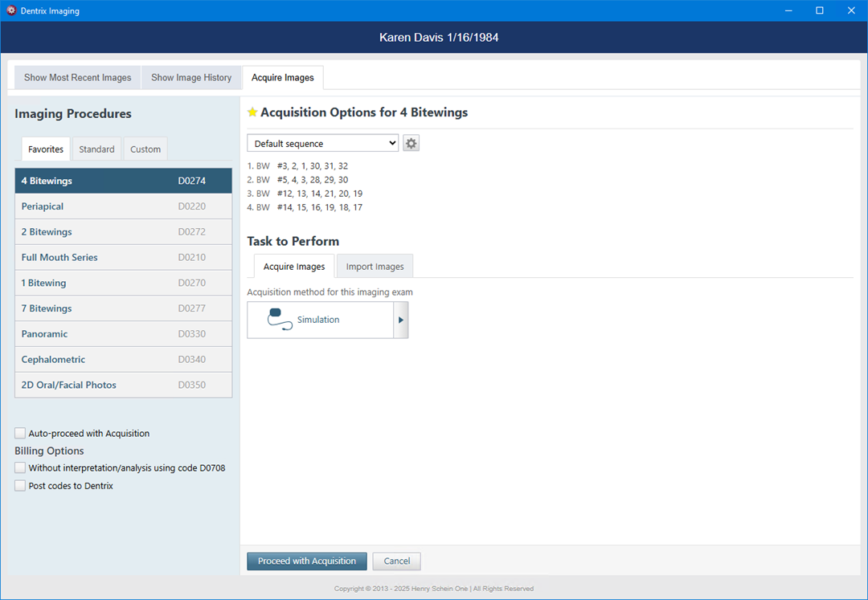Maximize the Dentrix Imaging window
Viewport: 868px width, 600px height.
pos(820,10)
